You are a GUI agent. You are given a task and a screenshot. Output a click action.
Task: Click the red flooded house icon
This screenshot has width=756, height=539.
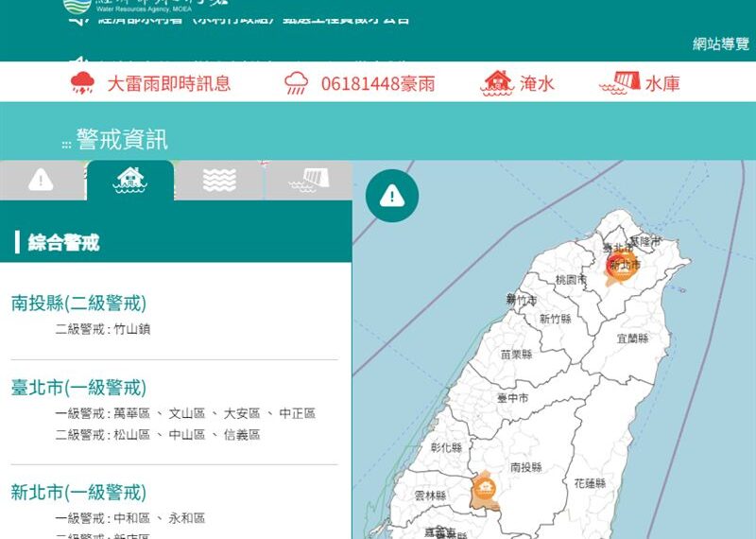pos(497,83)
